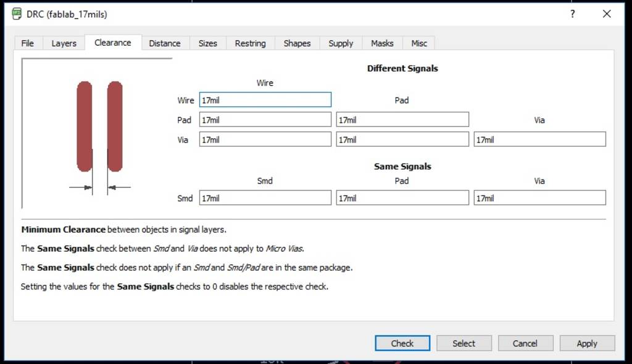Open the File tab
Image resolution: width=632 pixels, height=364 pixels.
tap(28, 43)
